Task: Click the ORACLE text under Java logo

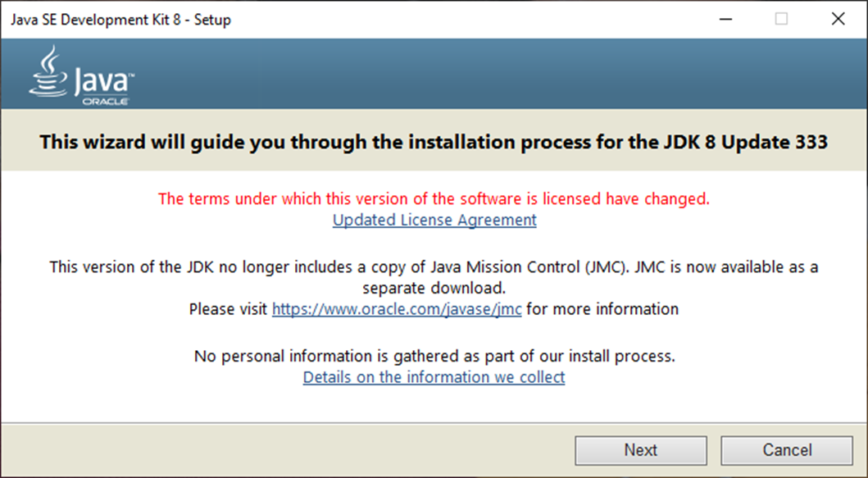Action: pos(103,101)
